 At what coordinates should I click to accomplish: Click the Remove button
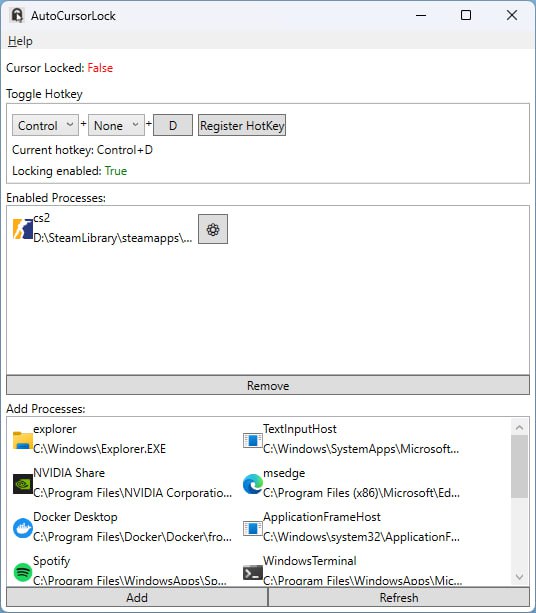point(268,385)
